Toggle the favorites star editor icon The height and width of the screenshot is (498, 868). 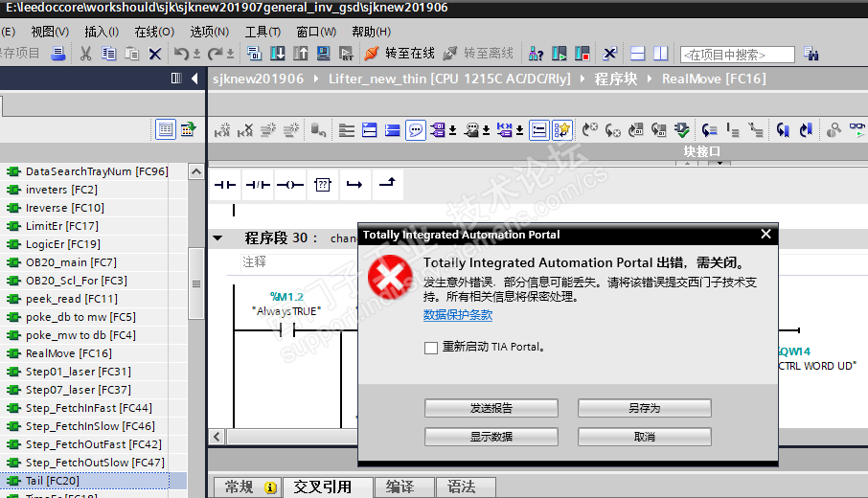coord(561,130)
